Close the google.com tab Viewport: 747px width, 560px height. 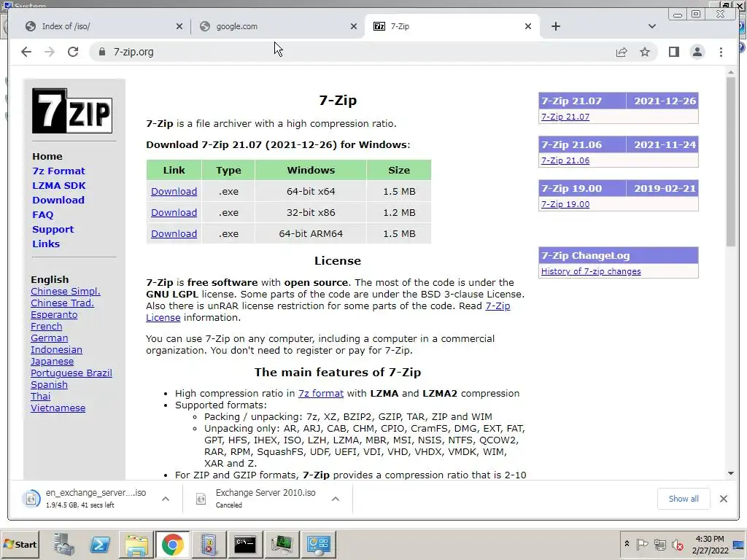point(354,26)
